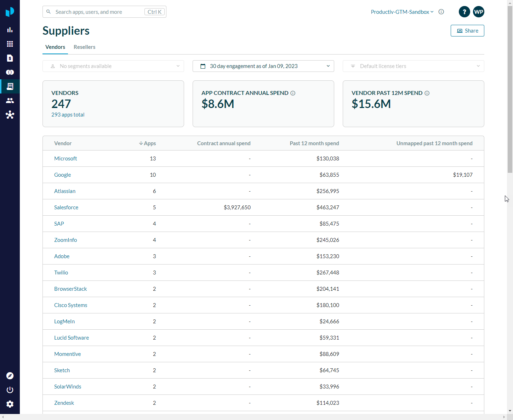Image resolution: width=513 pixels, height=420 pixels.
Task: Expand the 30 day engagement date dropdown
Action: (x=263, y=66)
